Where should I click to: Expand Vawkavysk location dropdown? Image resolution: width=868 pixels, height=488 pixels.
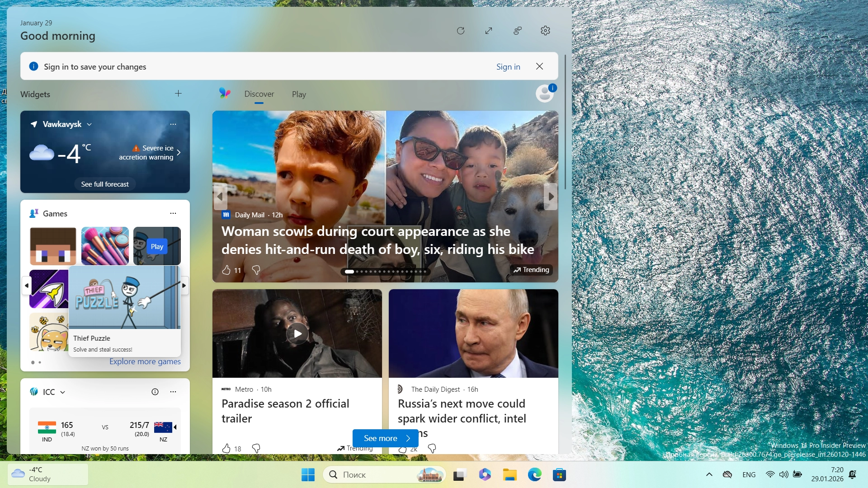tap(90, 124)
